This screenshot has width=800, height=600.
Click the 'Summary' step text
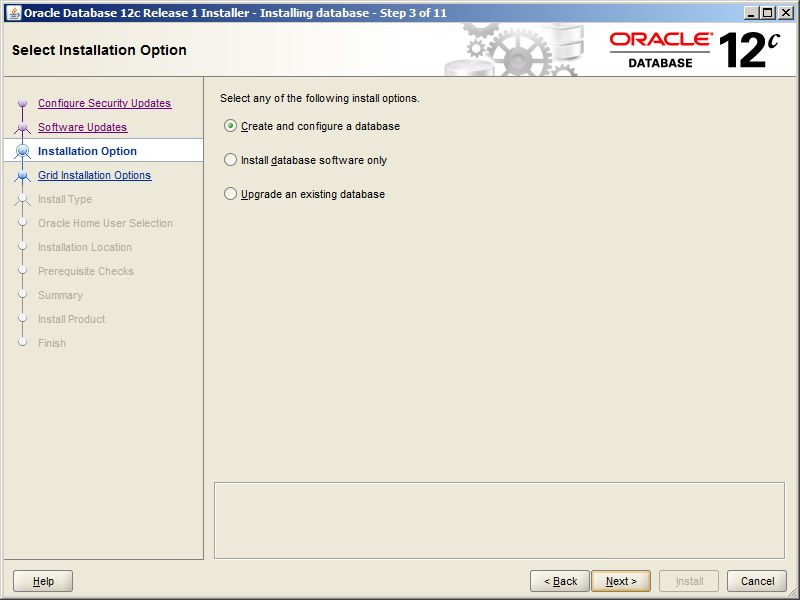60,295
